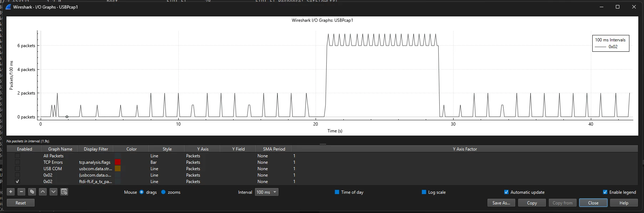This screenshot has width=644, height=213.
Task: Maximize the I/O Graphs window
Action: (618, 7)
